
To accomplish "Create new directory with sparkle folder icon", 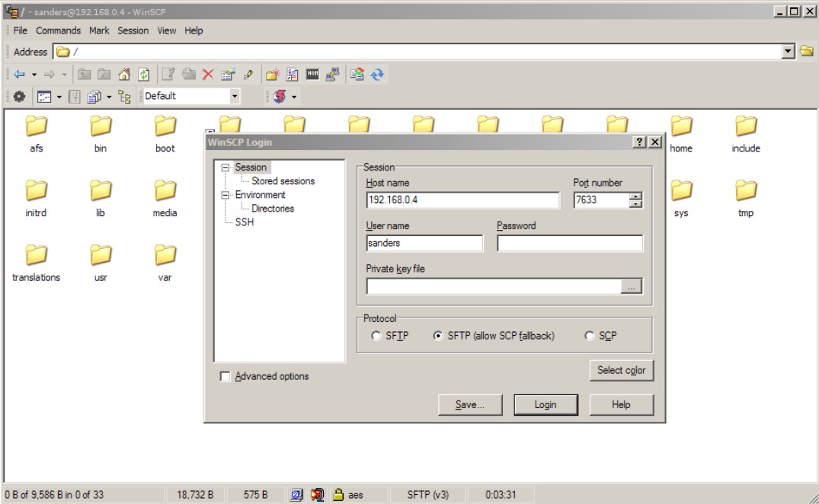I will point(272,75).
